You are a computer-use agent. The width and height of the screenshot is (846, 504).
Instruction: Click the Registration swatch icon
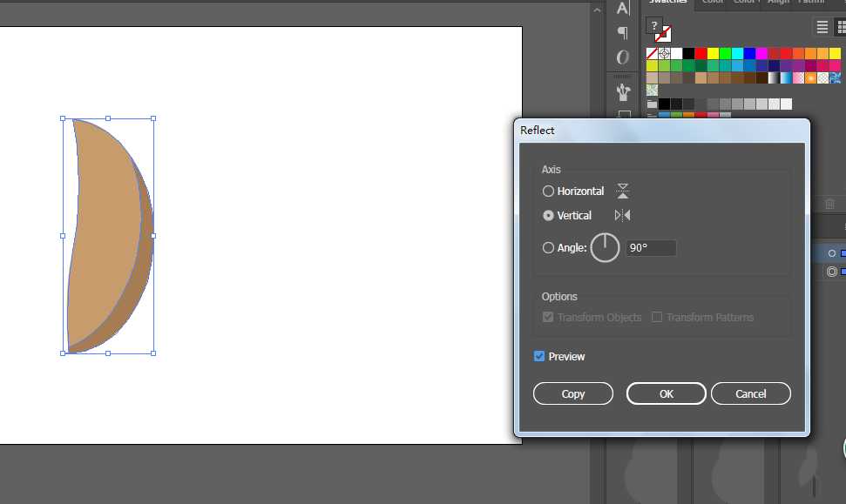664,54
